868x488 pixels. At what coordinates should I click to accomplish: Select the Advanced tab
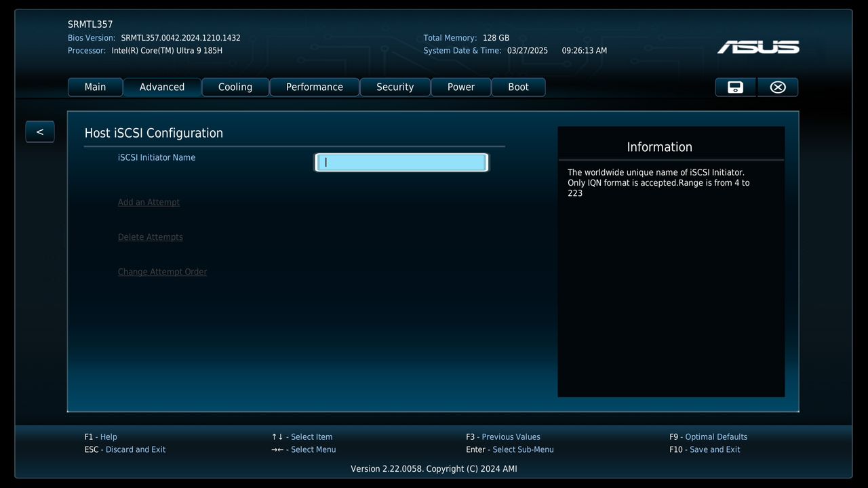[x=162, y=87]
